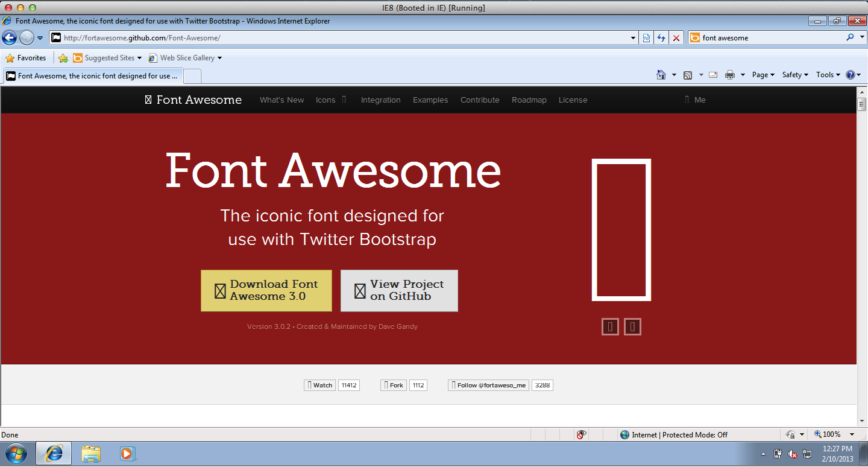Viewport: 868px width, 467px height.
Task: Click the page scrollbar up arrow
Action: coord(862,92)
